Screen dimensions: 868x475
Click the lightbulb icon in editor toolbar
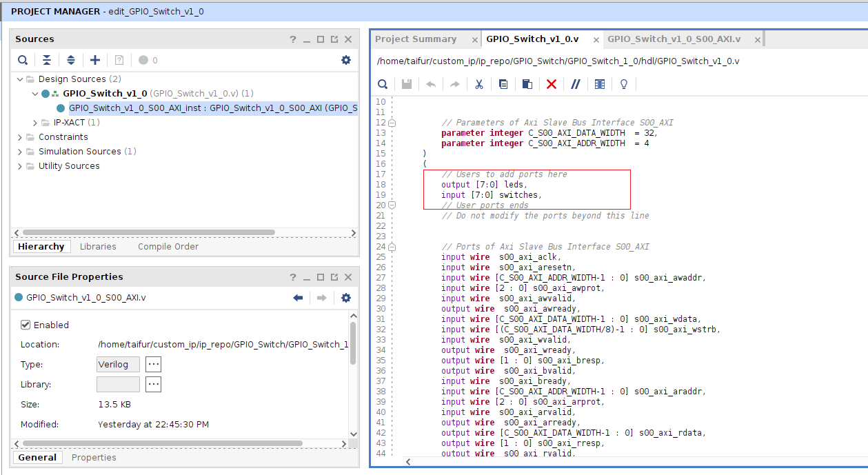point(624,84)
